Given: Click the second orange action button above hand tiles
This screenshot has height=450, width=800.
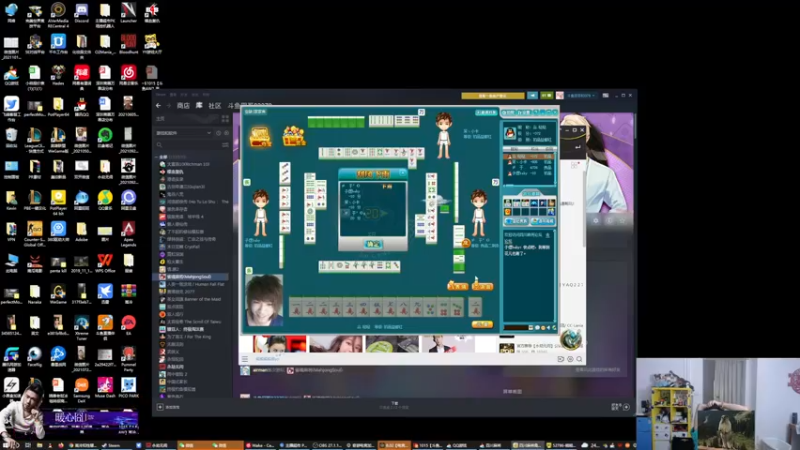Looking at the screenshot, I should pyautogui.click(x=482, y=286).
